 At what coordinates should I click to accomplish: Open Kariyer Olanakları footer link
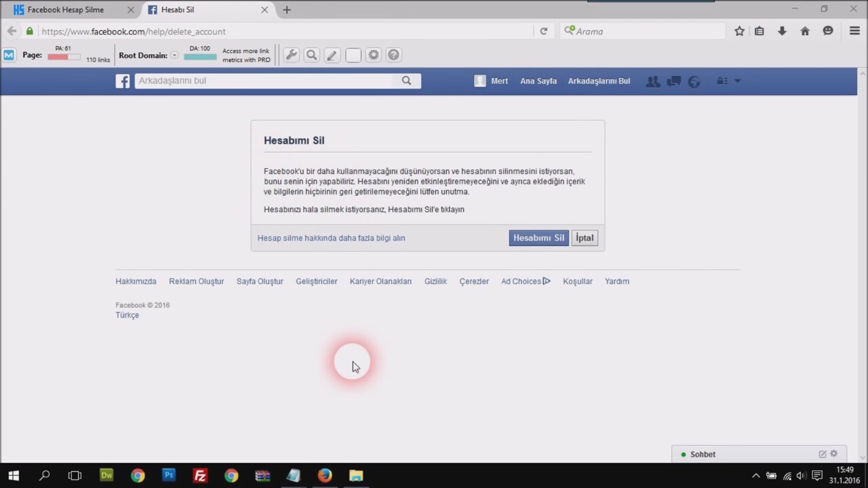pos(380,281)
